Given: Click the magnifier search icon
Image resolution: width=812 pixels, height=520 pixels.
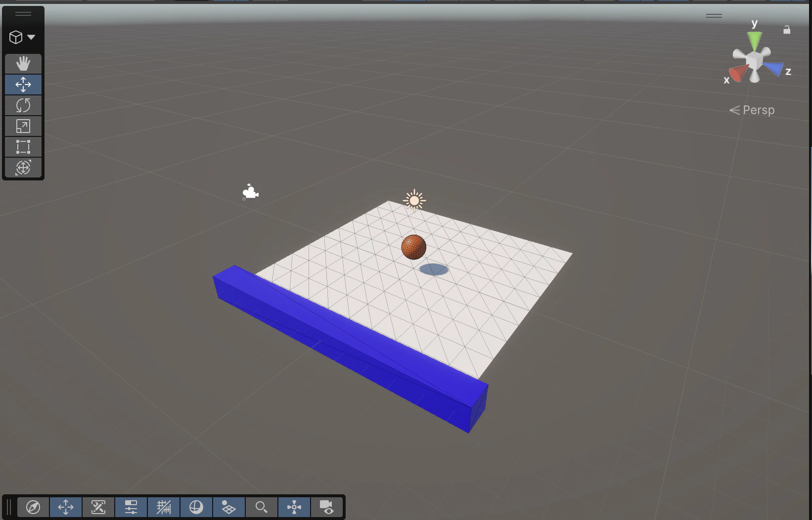Looking at the screenshot, I should (x=261, y=507).
